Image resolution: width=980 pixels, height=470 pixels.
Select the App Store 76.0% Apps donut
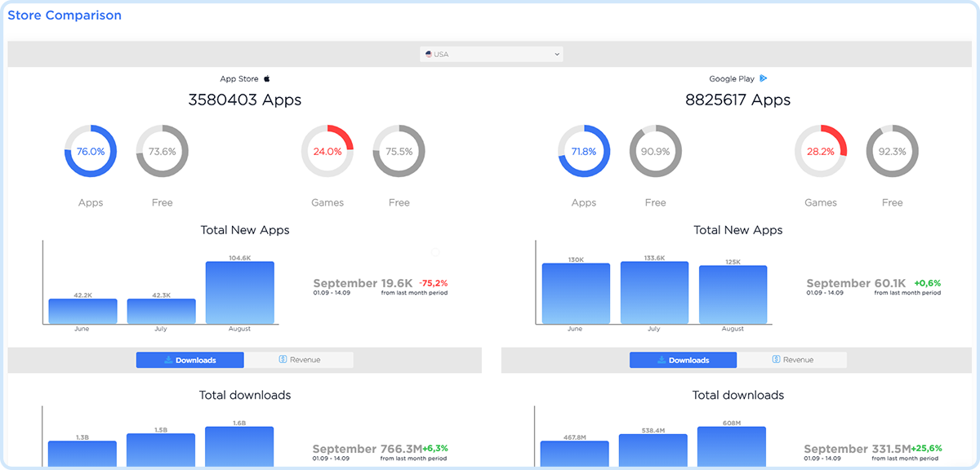tap(91, 151)
